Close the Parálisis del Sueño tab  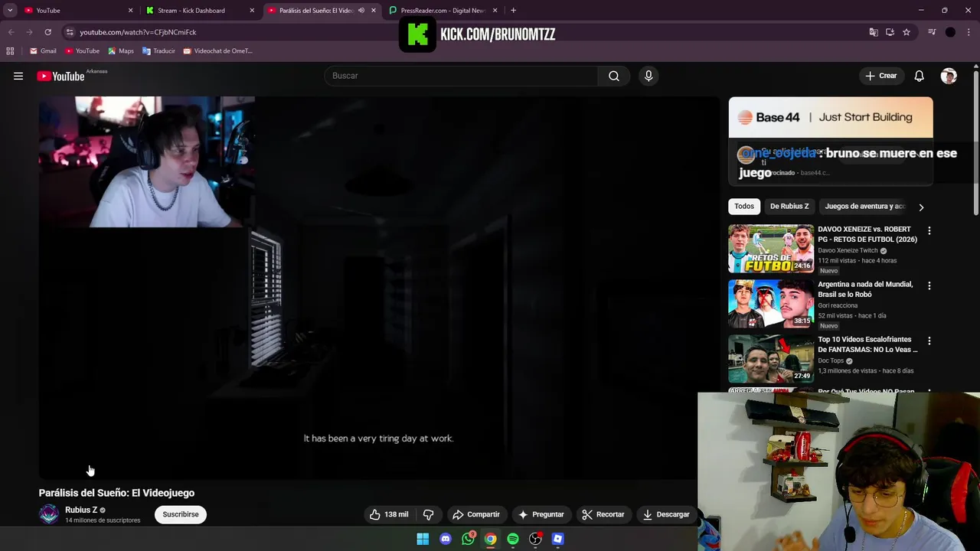pyautogui.click(x=374, y=10)
